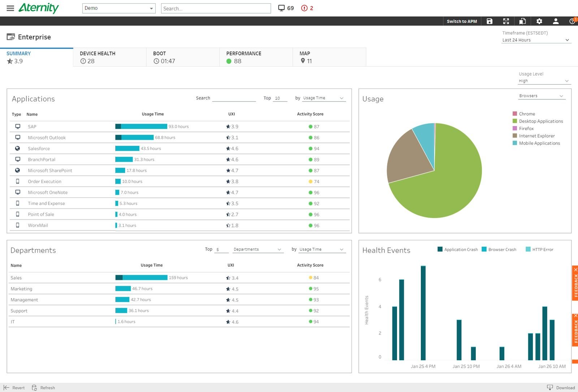Click the Applications Top count field
The height and width of the screenshot is (392, 578).
coord(280,98)
